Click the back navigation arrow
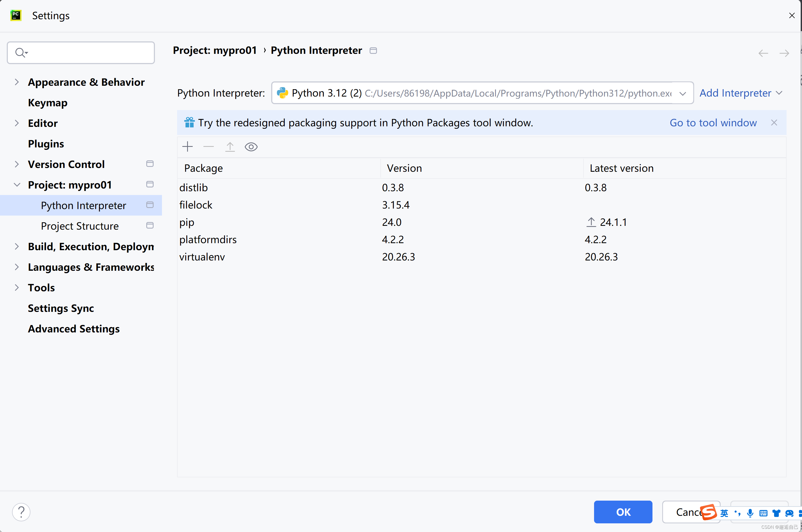The width and height of the screenshot is (802, 532). (763, 53)
